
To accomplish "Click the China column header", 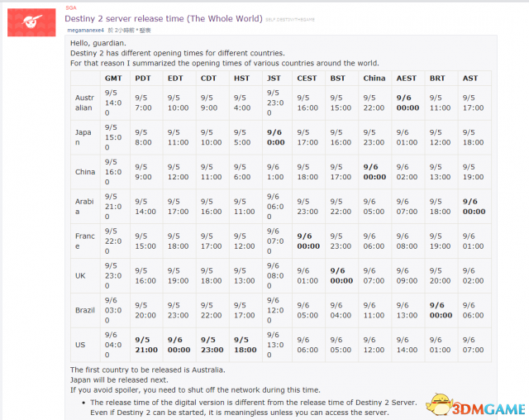I will 374,79.
